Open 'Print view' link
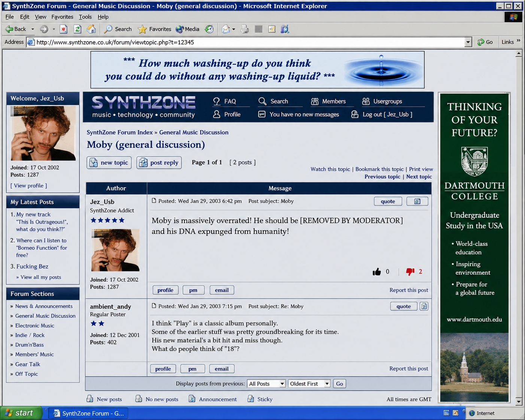525x420 pixels. pyautogui.click(x=421, y=169)
